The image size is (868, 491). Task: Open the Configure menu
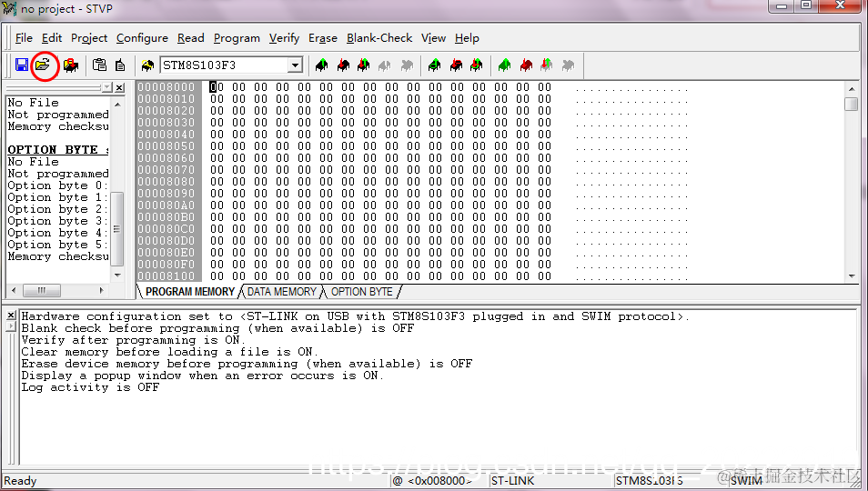point(142,38)
